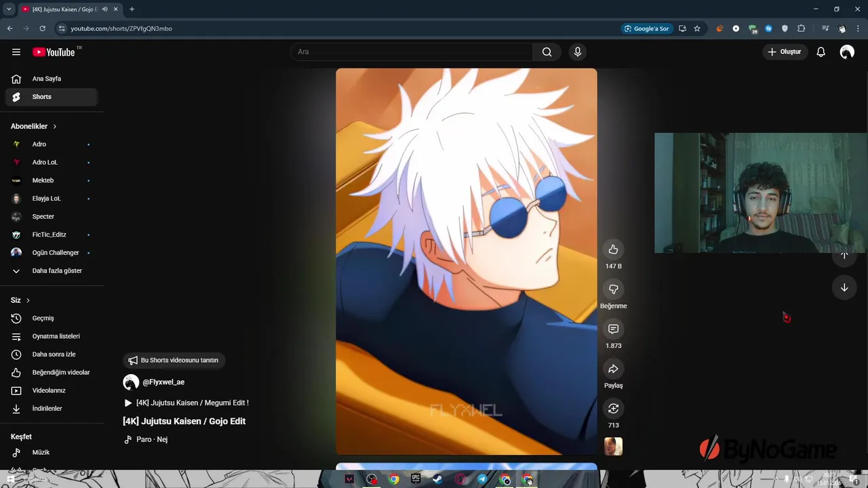868x488 pixels.
Task: Open the FicTic_Editz subscription channel
Action: (52, 235)
